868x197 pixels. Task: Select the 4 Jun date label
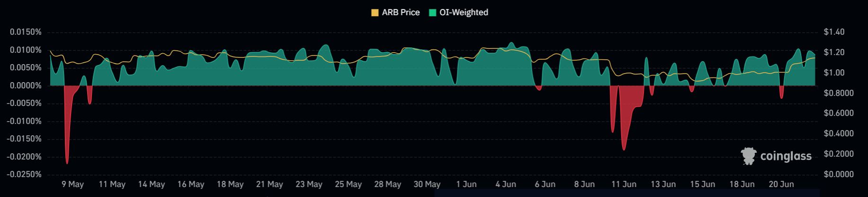506,184
